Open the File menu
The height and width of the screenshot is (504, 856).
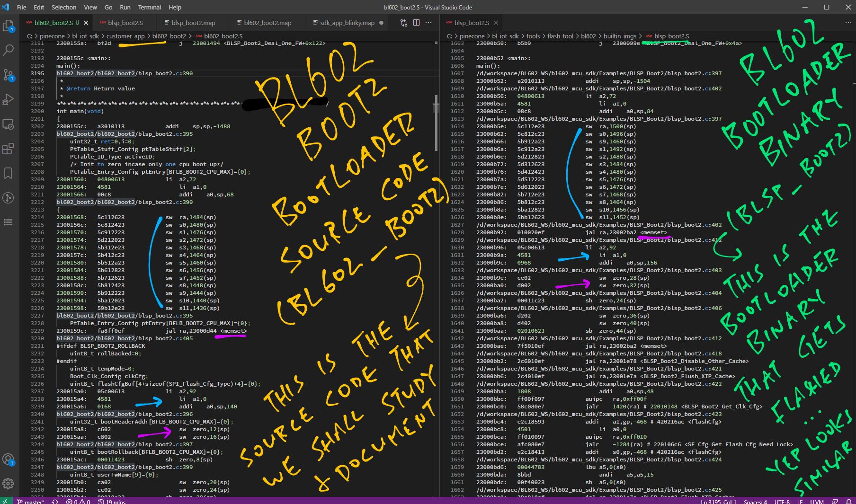point(22,7)
